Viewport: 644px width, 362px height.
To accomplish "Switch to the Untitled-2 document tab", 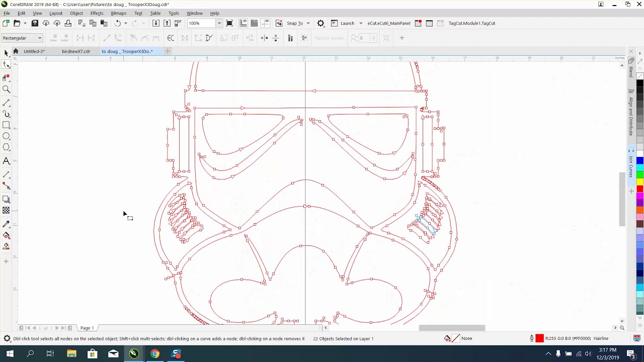I will pos(34,51).
